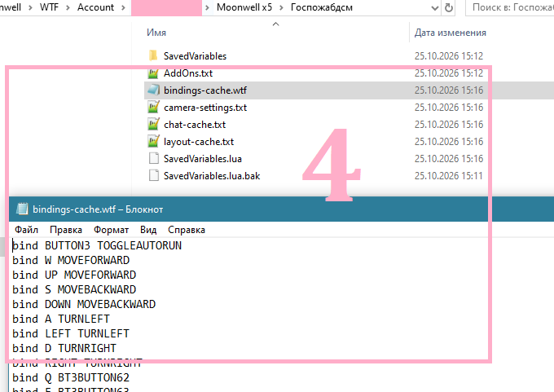Screen dimensions: 554x392
Task: Open the Вид menu in Notepad
Action: pyautogui.click(x=148, y=230)
